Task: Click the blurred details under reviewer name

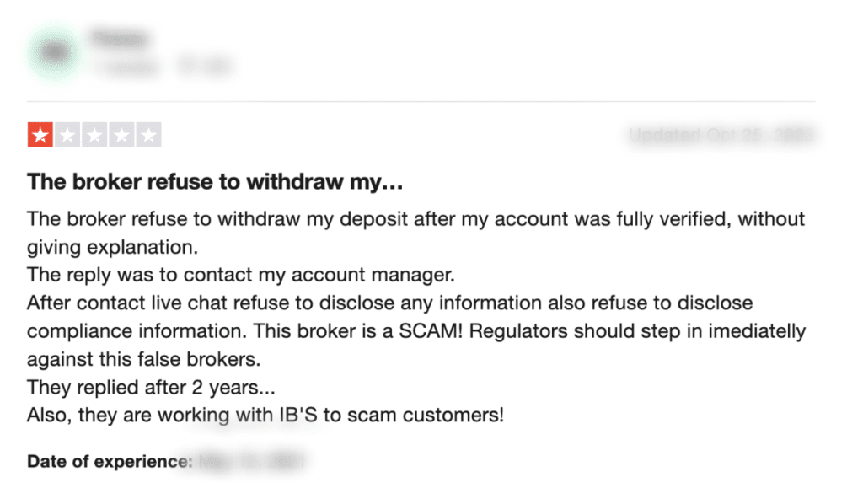Action: (x=160, y=64)
